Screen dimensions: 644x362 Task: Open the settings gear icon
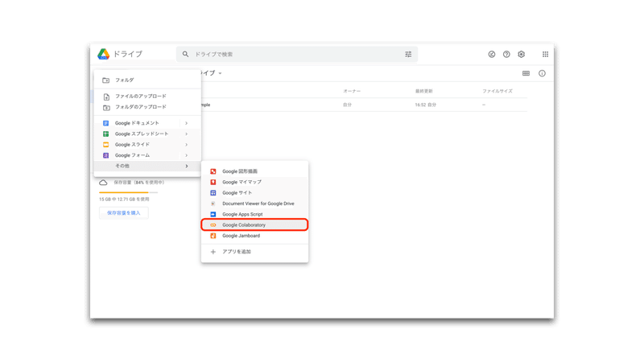pos(521,54)
